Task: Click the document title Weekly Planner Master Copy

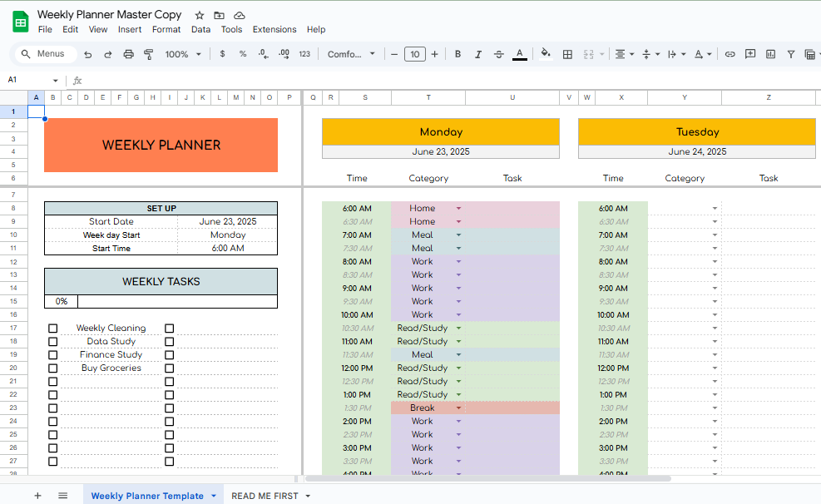Action: [x=110, y=14]
